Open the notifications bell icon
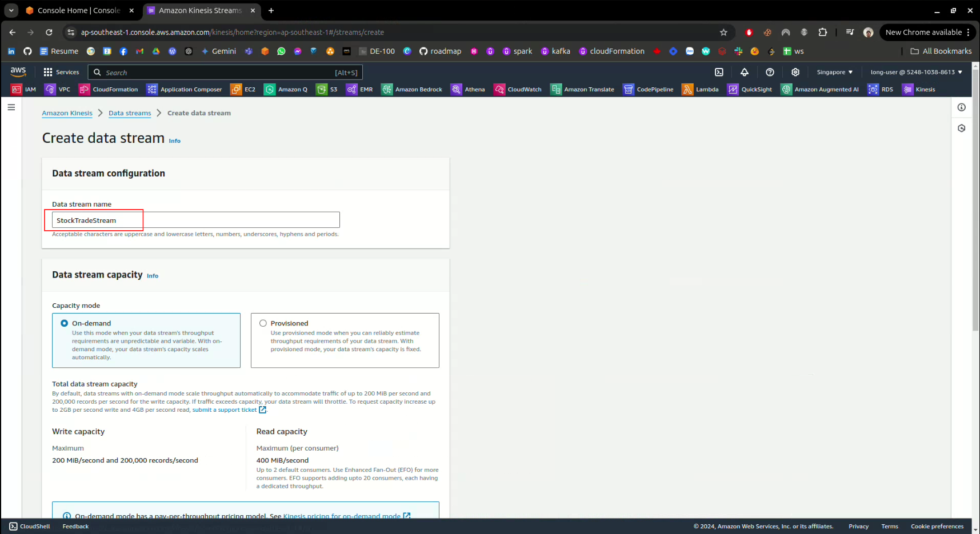This screenshot has width=980, height=534. 744,72
